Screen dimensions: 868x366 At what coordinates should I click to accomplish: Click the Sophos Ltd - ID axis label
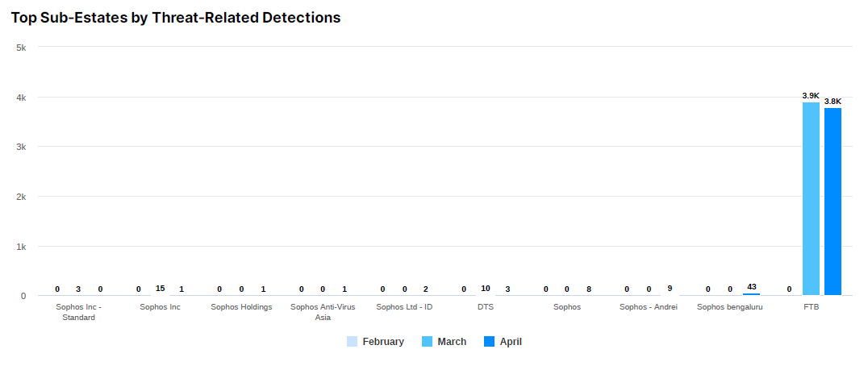click(x=404, y=307)
